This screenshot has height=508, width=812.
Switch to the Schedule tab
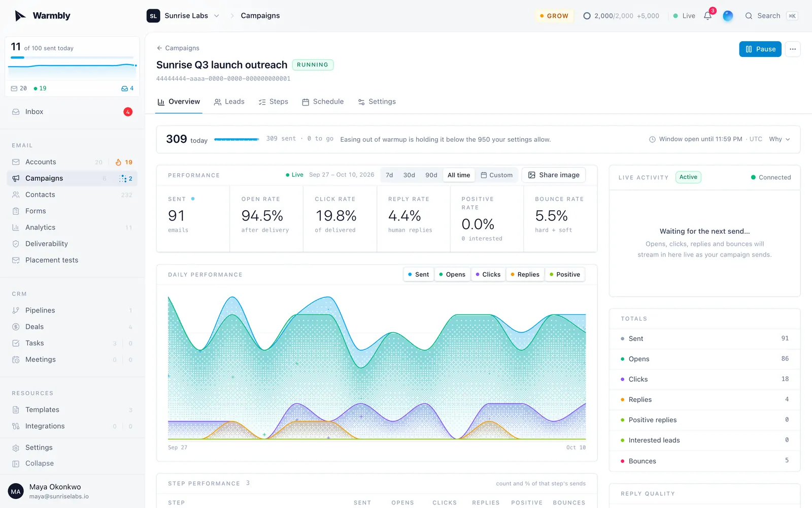pyautogui.click(x=323, y=102)
